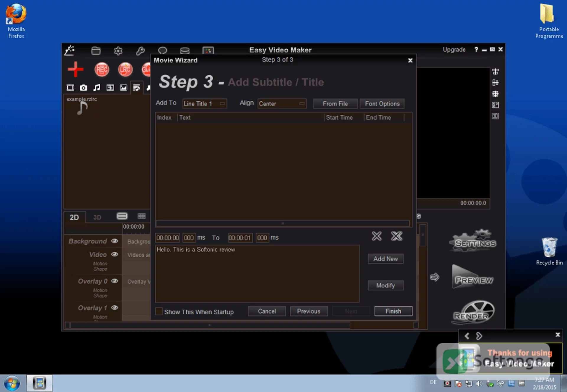
Task: Switch to the 3D timeline tab
Action: (x=97, y=217)
